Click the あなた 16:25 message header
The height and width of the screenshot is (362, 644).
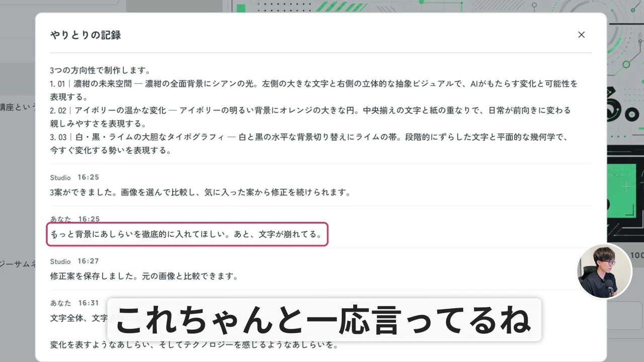pos(74,219)
